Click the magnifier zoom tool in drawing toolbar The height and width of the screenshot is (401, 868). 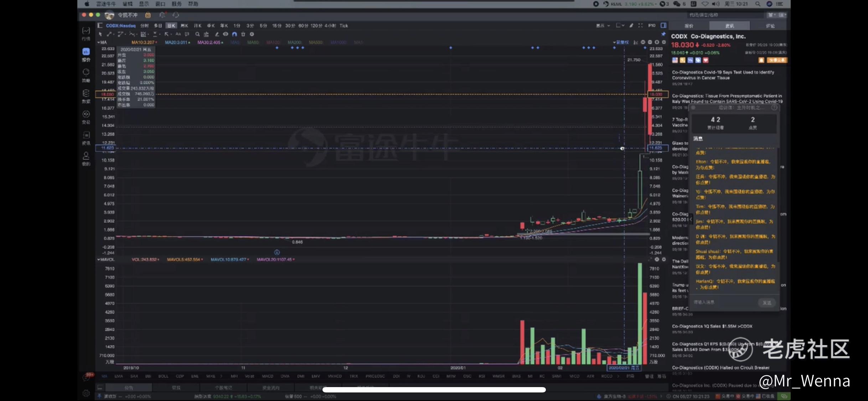pos(197,34)
